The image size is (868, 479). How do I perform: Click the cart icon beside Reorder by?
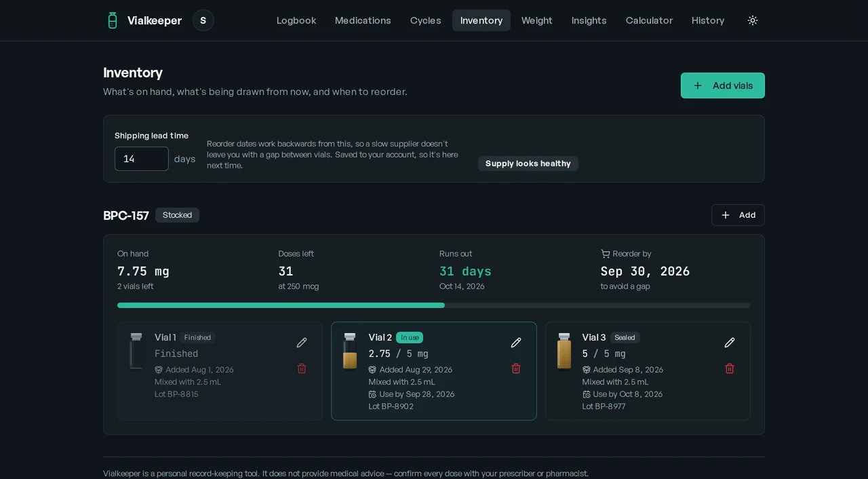pyautogui.click(x=606, y=254)
